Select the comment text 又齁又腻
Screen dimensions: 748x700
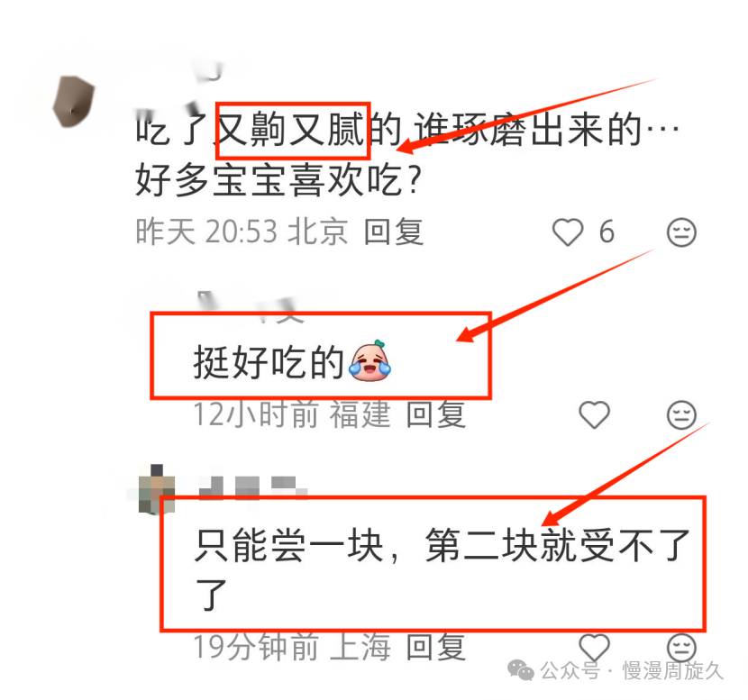click(290, 130)
